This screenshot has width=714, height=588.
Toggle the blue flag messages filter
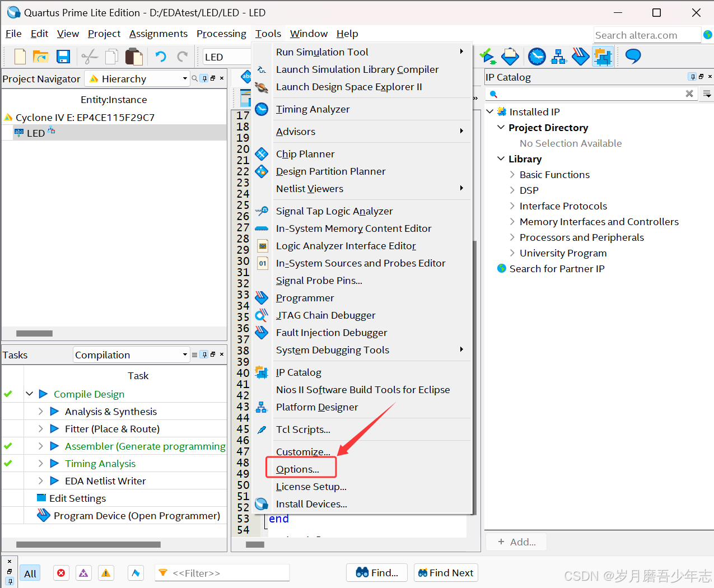[136, 573]
